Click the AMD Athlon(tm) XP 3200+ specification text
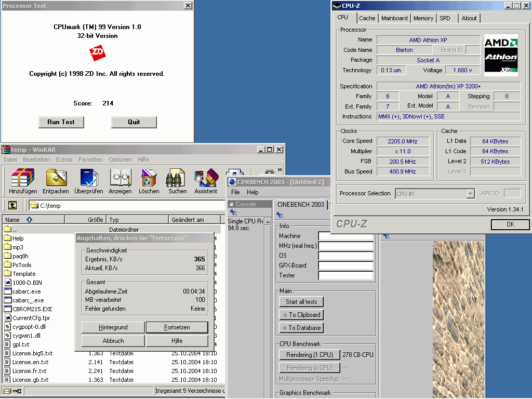The image size is (532, 399). (448, 86)
